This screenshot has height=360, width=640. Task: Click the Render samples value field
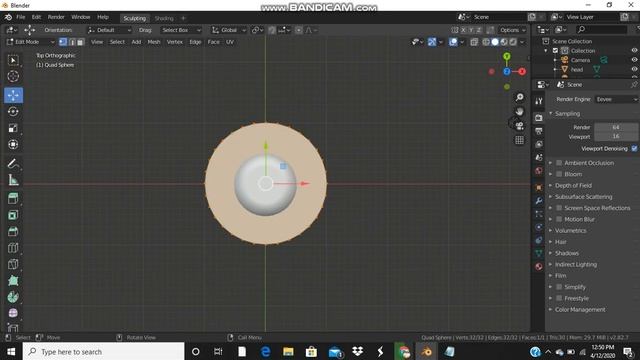616,127
